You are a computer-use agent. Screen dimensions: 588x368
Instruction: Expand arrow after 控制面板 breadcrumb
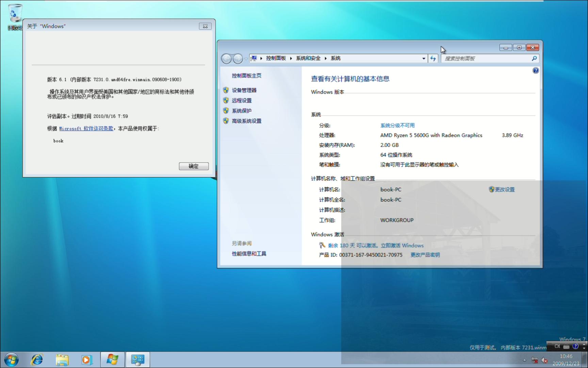[x=291, y=59]
